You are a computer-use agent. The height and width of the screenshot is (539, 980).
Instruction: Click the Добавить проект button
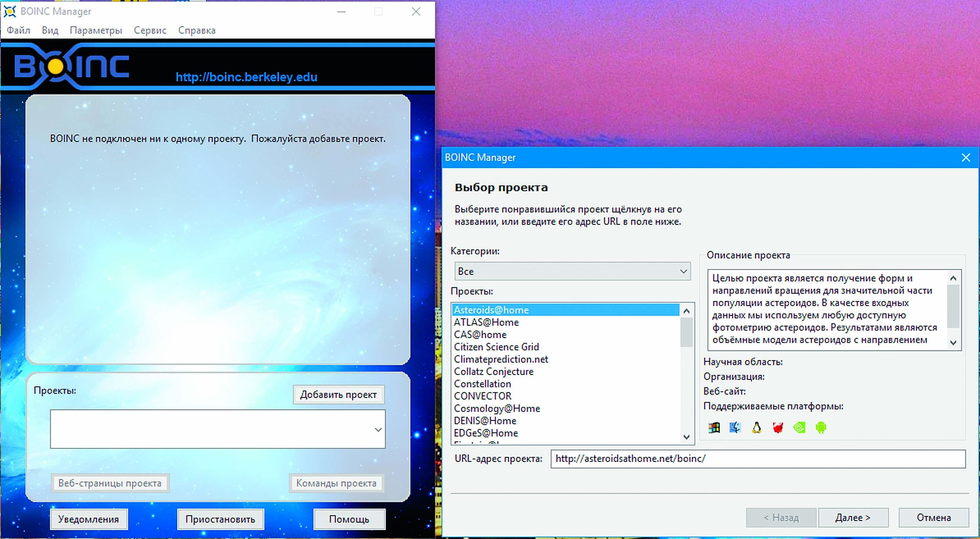338,395
